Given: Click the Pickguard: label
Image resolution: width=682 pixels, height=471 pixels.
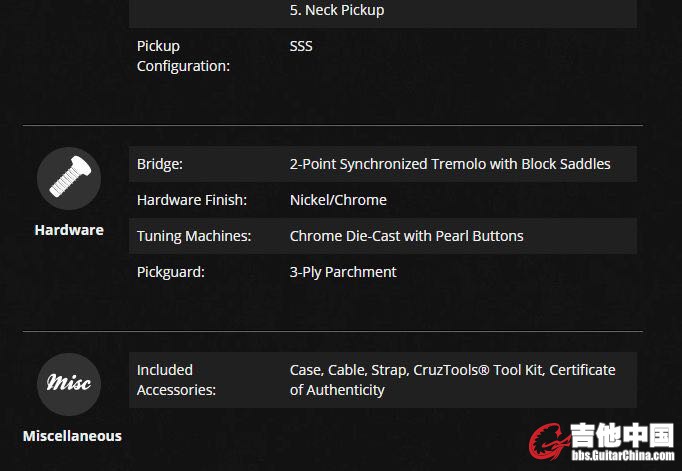Looking at the screenshot, I should coord(170,272).
